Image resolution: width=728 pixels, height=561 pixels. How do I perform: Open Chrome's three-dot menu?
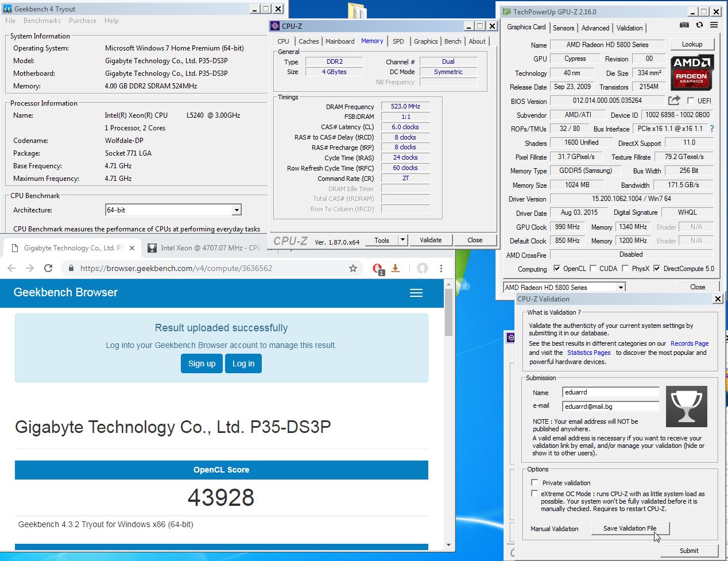click(441, 268)
